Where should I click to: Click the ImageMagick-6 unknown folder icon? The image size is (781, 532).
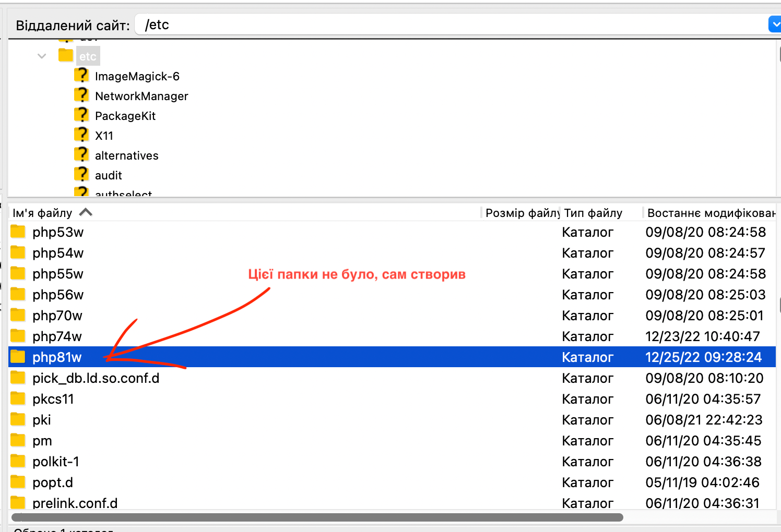click(81, 76)
